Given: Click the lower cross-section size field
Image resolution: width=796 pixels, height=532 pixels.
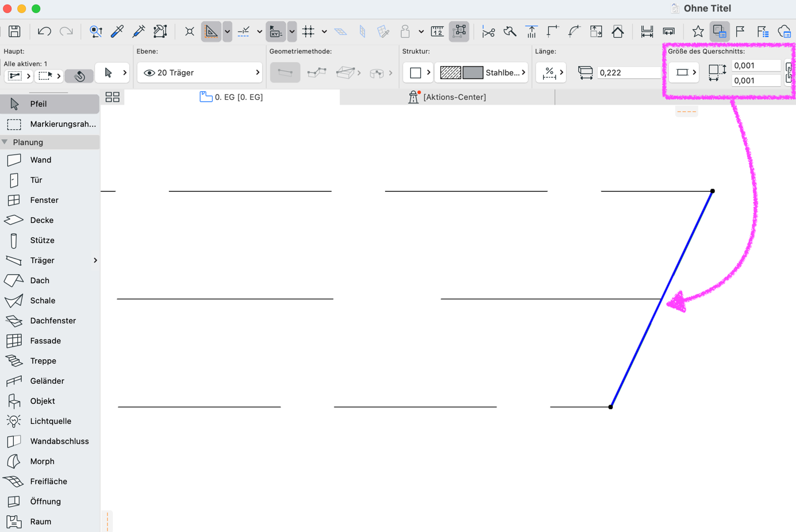Looking at the screenshot, I should [x=756, y=80].
